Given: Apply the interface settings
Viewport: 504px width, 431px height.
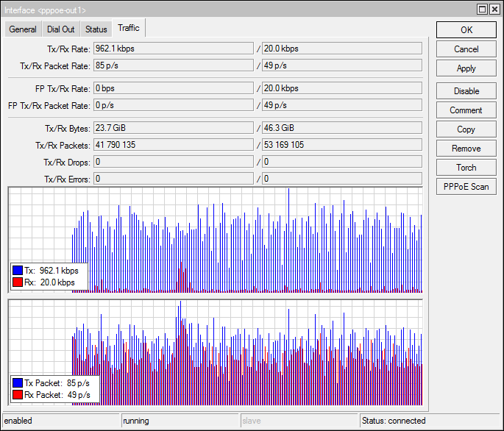Looking at the screenshot, I should click(466, 68).
